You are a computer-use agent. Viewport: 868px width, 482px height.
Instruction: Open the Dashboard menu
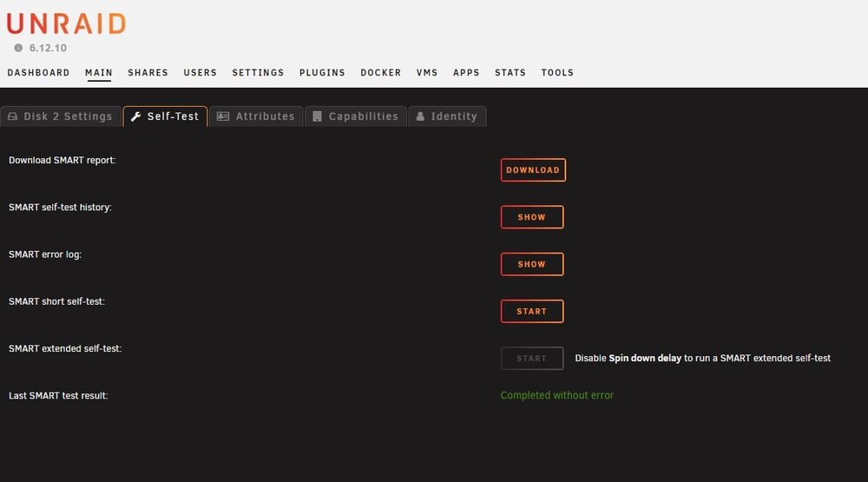pyautogui.click(x=38, y=73)
